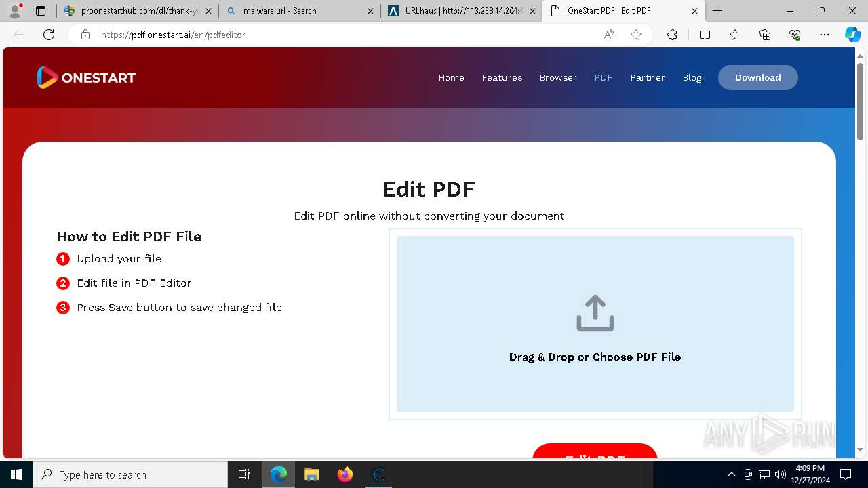
Task: Open the Action Center notifications icon
Action: [846, 474]
